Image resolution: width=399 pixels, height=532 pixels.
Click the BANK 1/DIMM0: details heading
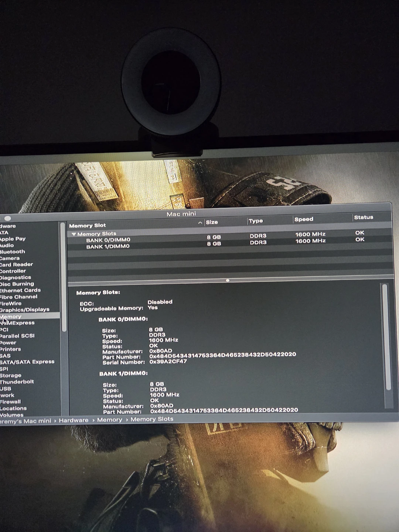(123, 374)
